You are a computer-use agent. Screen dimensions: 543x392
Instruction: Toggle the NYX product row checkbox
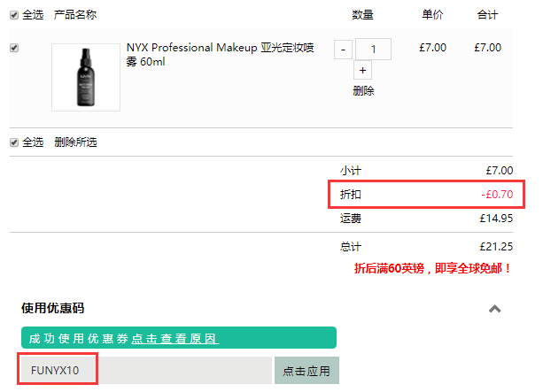coord(14,48)
